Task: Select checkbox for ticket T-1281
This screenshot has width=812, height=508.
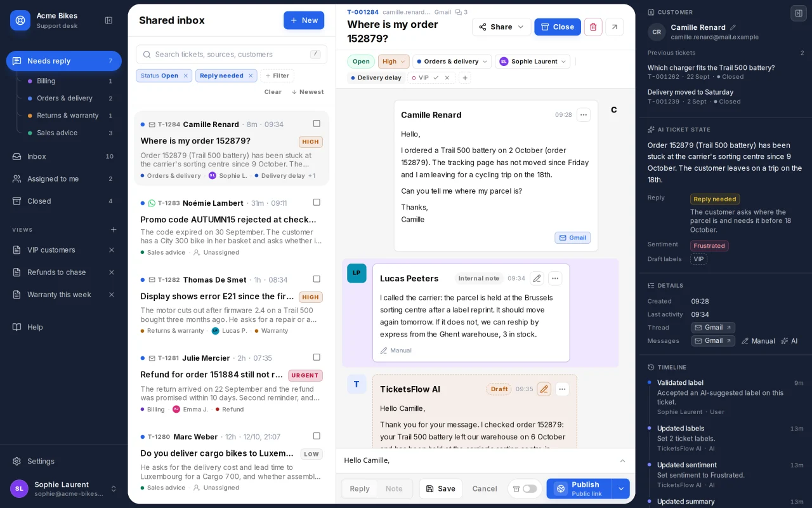Action: point(317,357)
